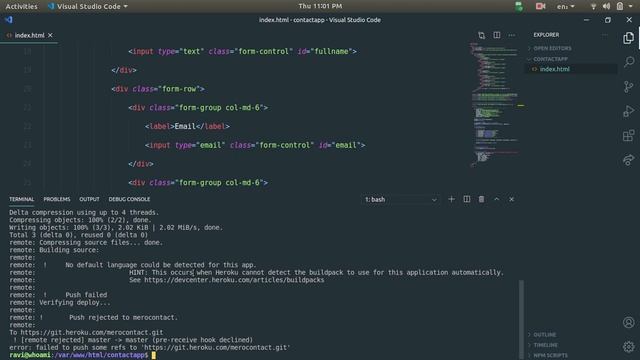
Task: Open the Explorer view in activity bar
Action: click(629, 38)
